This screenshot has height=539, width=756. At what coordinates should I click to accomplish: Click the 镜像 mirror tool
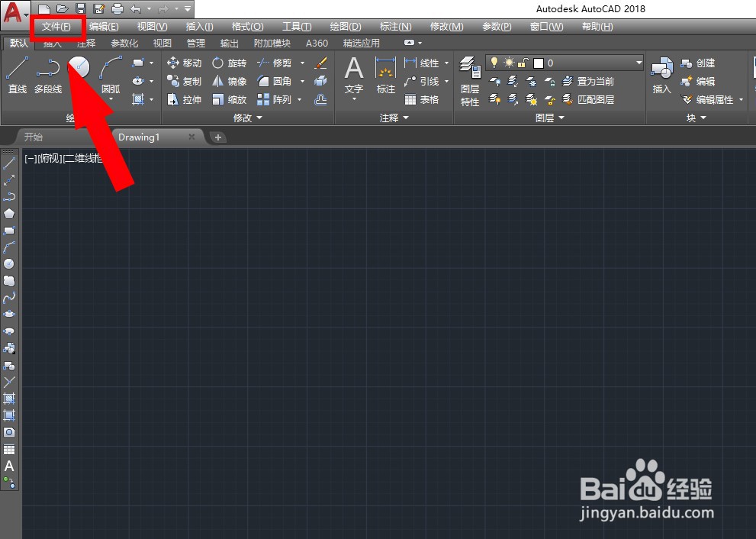click(230, 82)
